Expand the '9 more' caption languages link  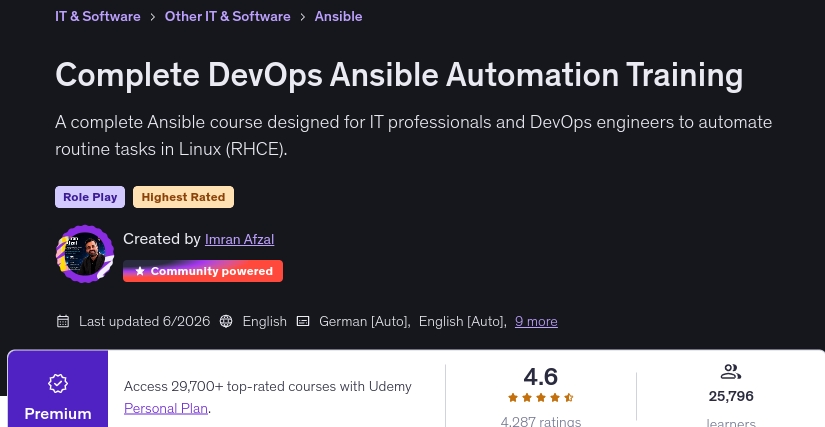(536, 321)
